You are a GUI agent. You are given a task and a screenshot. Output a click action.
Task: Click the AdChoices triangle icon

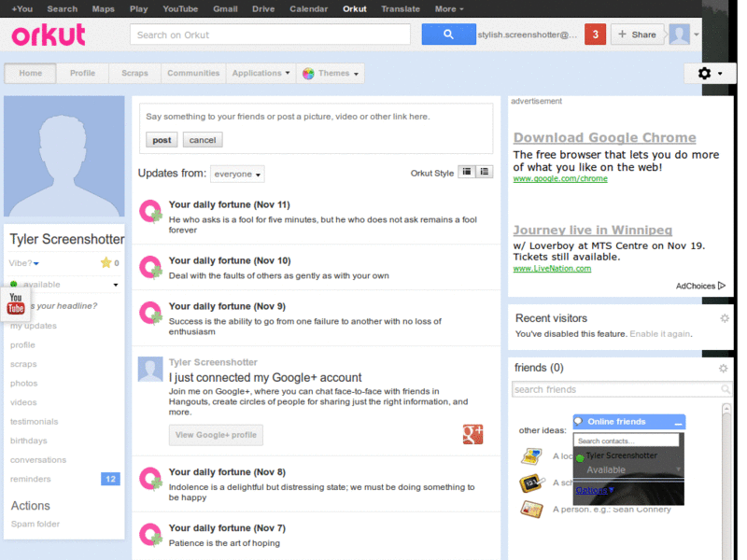click(722, 286)
